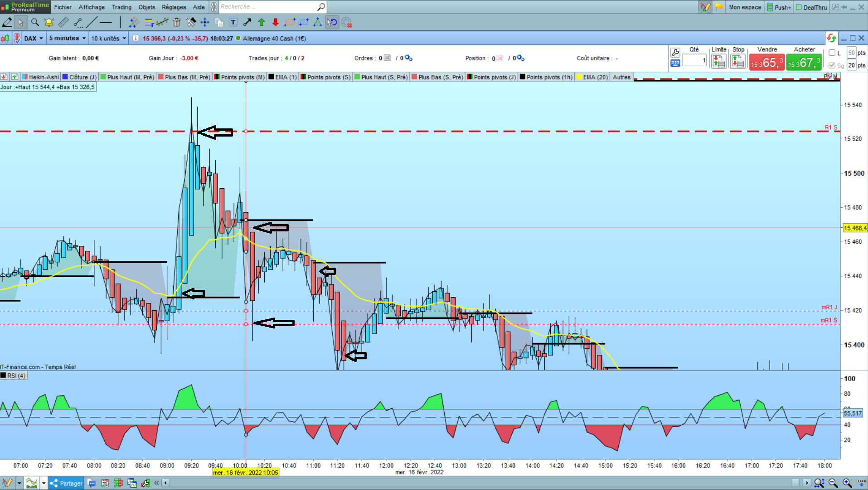Click the red Vendre sell button

click(766, 62)
